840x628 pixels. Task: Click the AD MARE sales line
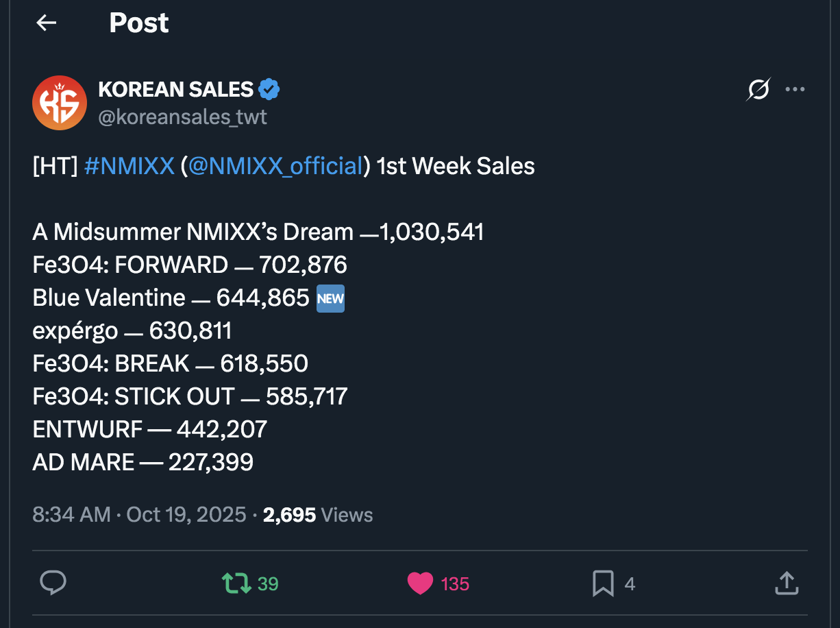tap(143, 462)
